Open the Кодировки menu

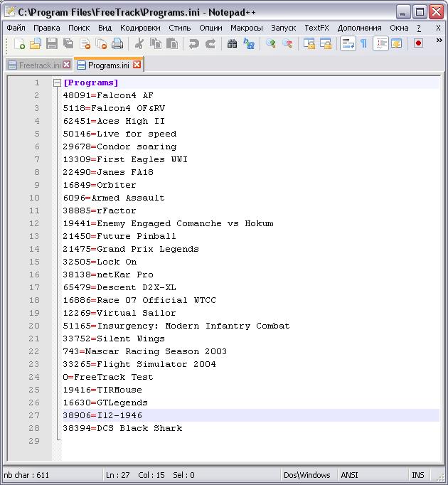[140, 28]
